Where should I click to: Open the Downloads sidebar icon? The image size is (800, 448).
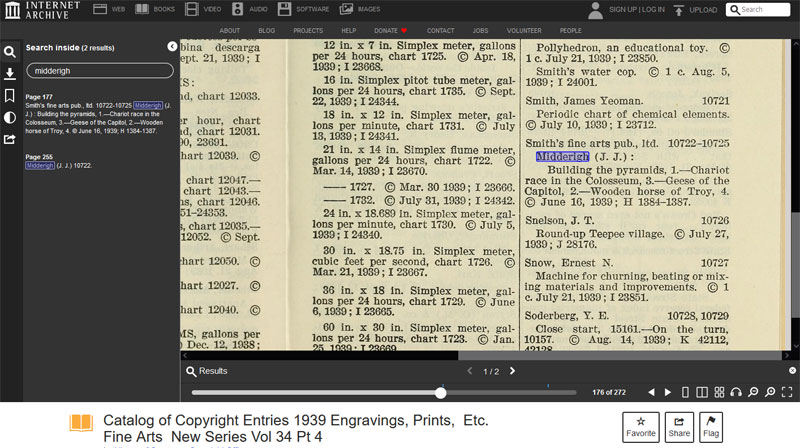click(x=9, y=73)
